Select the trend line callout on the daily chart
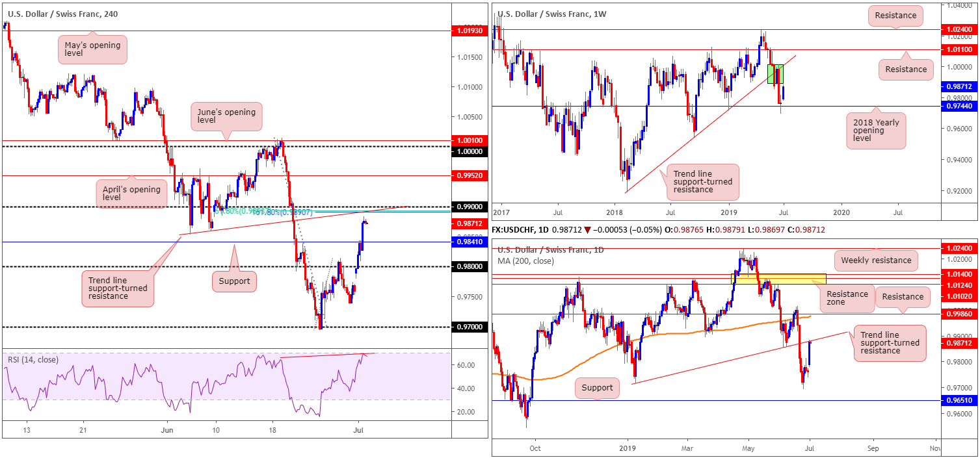 click(888, 342)
